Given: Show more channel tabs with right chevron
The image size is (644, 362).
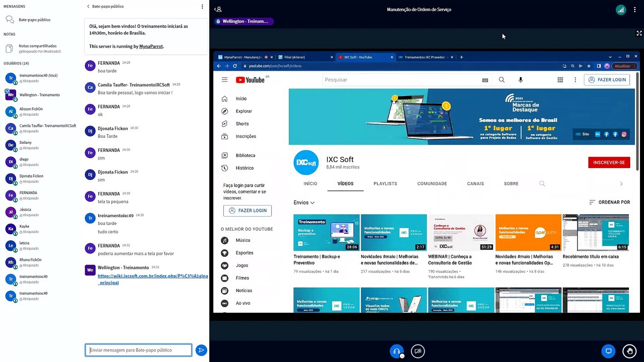Looking at the screenshot, I should click(x=621, y=184).
